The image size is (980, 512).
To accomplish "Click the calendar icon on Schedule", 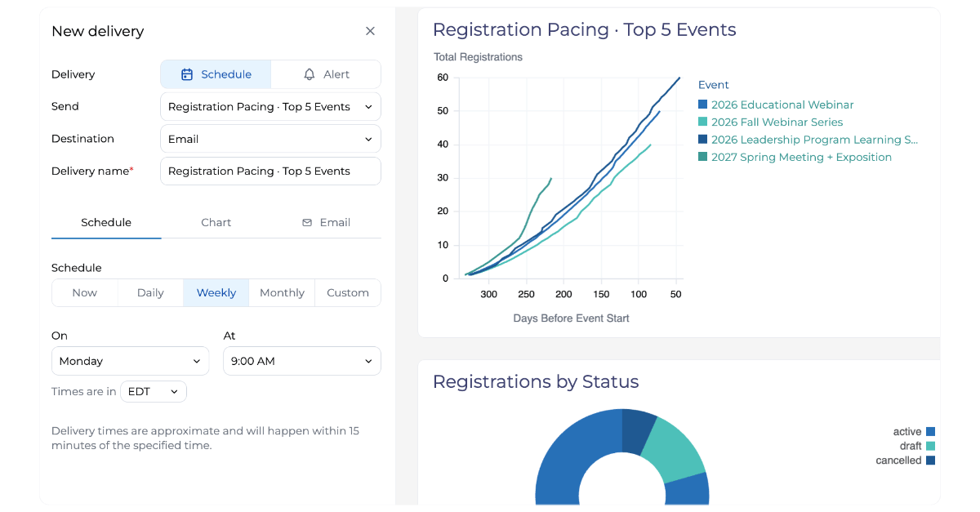I will click(187, 74).
